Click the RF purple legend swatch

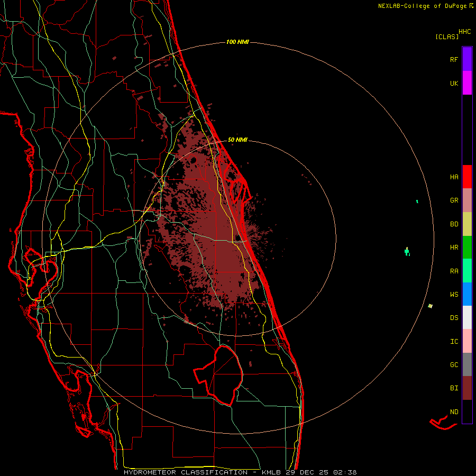click(x=467, y=59)
